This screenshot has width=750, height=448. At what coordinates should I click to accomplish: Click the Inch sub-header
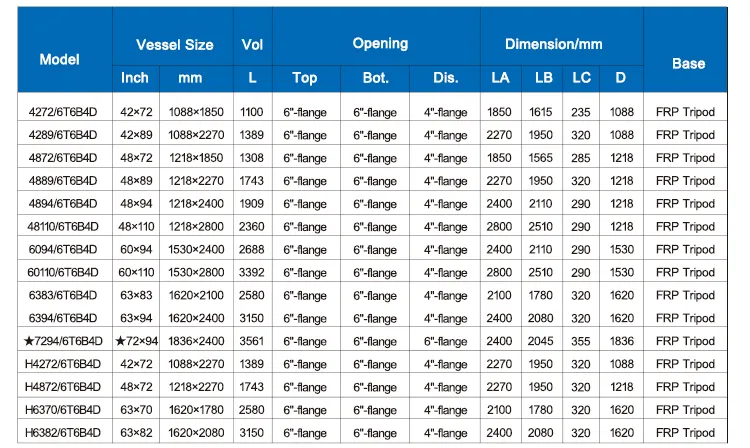click(x=135, y=78)
